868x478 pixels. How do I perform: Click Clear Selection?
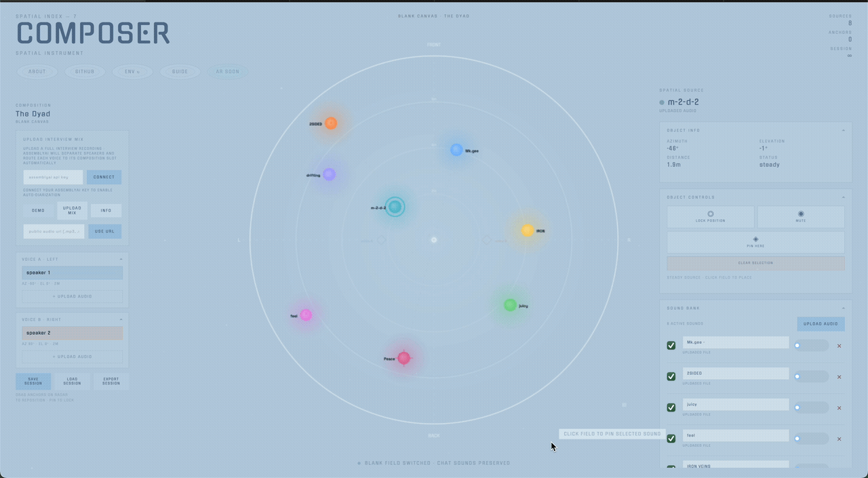[755, 263]
